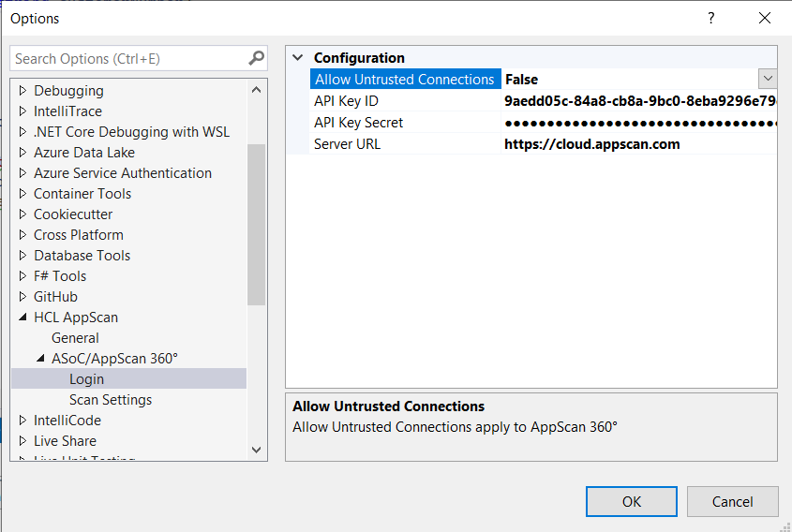This screenshot has height=532, width=792.
Task: Select the Live Share tree item
Action: (x=65, y=440)
